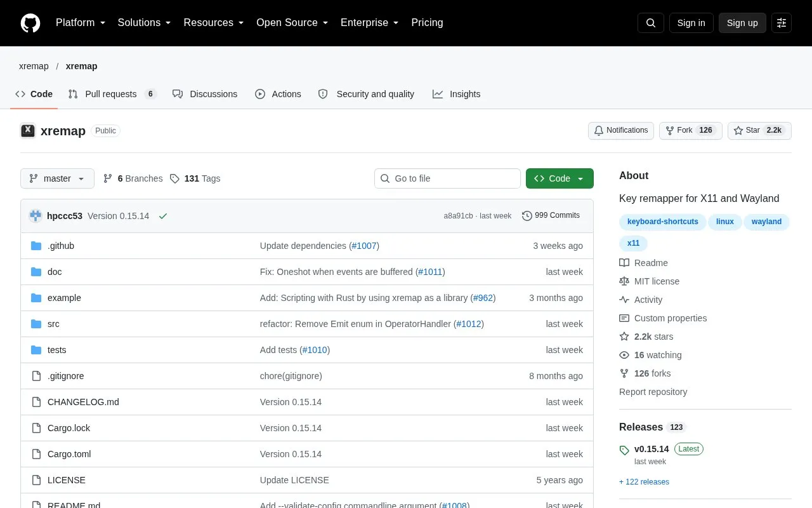
Task: Click the hpccc53 author avatar
Action: (36, 216)
